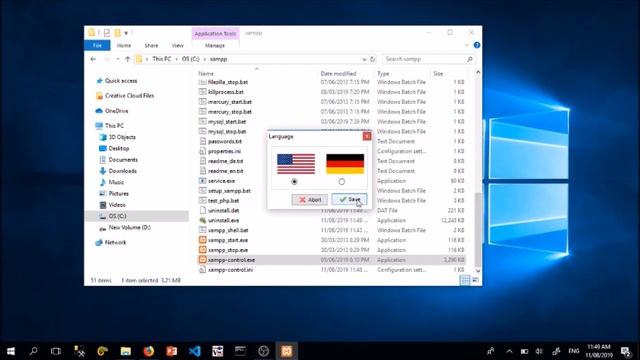Screen dimensions: 640x360
Task: Click the XAMPP icon on taskbar
Action: tap(287, 351)
